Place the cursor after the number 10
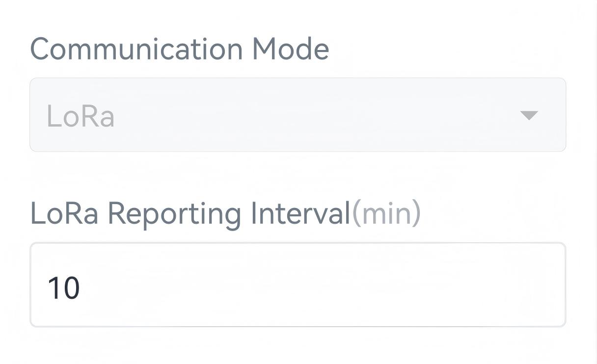Viewport: 597px width, 364px height. click(81, 288)
